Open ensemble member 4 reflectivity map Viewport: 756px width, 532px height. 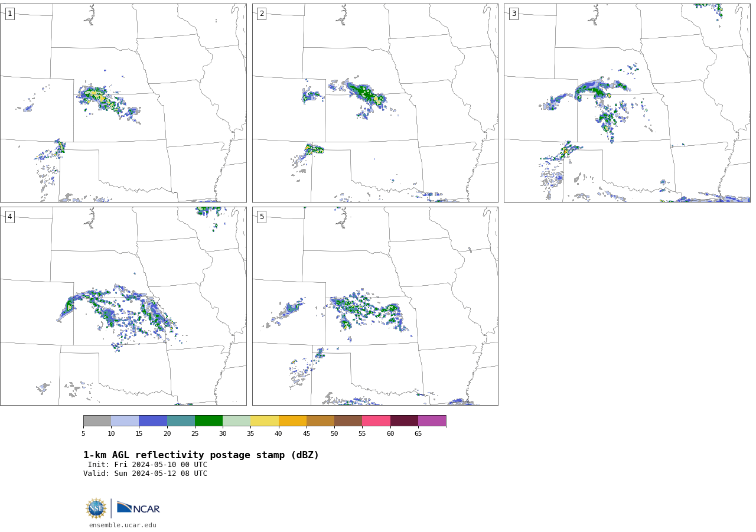pyautogui.click(x=123, y=306)
